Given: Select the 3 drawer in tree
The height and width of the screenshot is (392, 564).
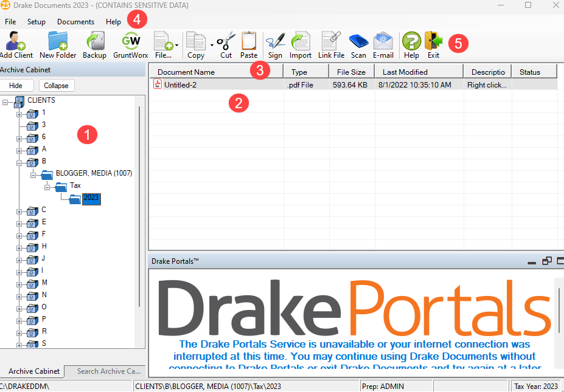Looking at the screenshot, I should pyautogui.click(x=44, y=125).
